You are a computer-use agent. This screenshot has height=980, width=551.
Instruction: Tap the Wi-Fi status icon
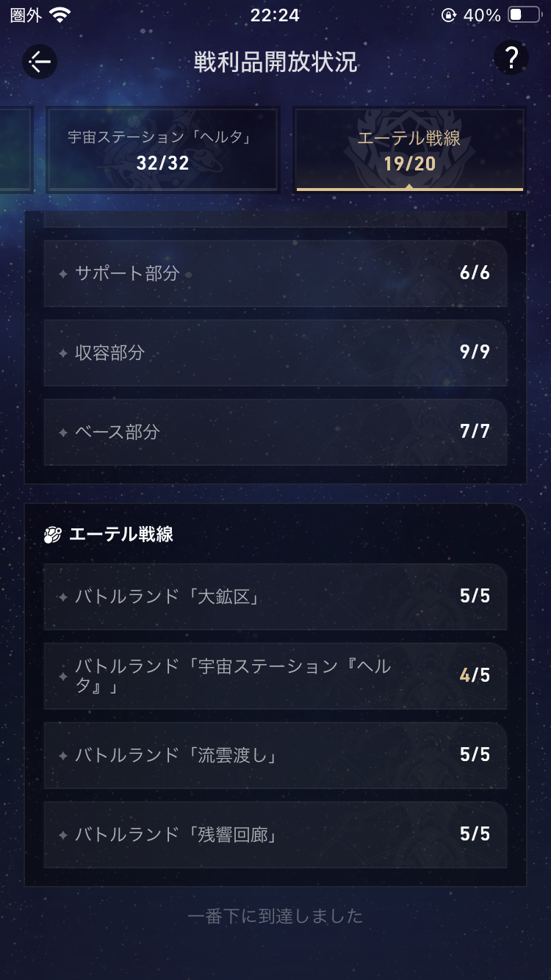(60, 15)
